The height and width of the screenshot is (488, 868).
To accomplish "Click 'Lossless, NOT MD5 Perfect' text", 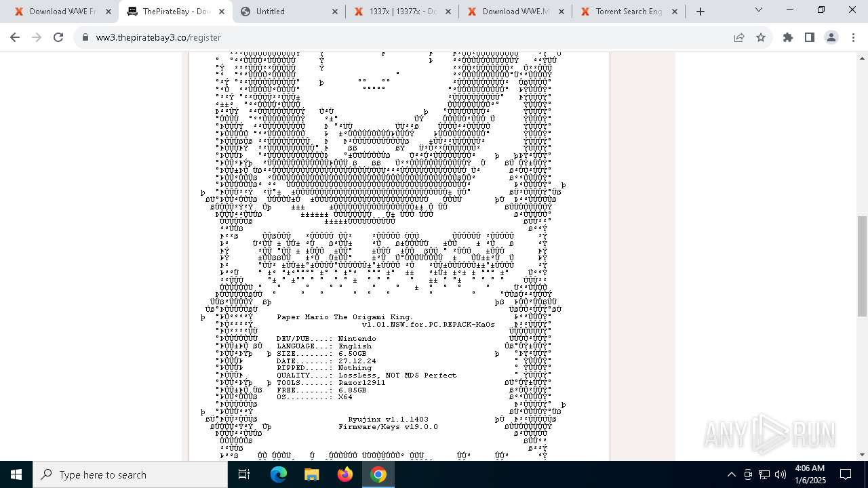I will pyautogui.click(x=397, y=375).
